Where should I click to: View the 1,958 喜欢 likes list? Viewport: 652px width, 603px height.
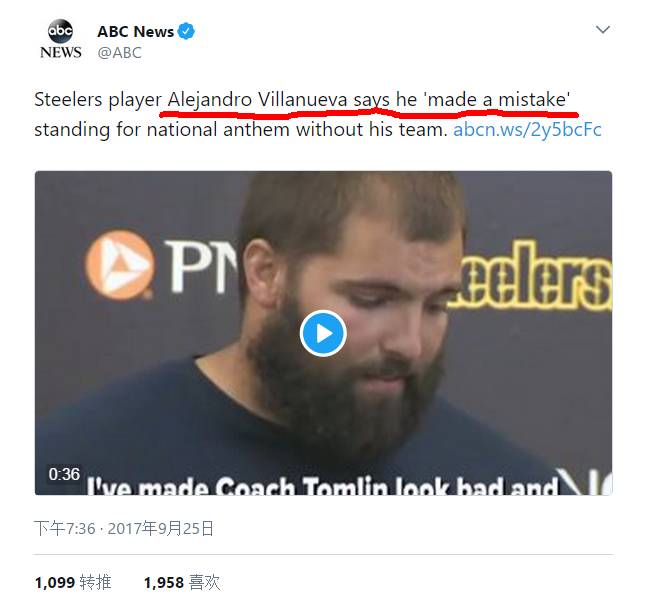pyautogui.click(x=181, y=582)
